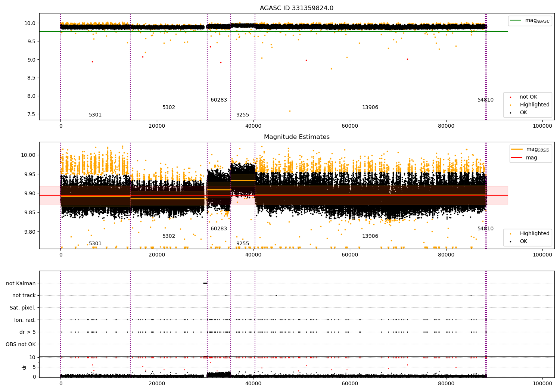
Task: Click obsid label 60283 in the top plot
Action: coord(219,100)
